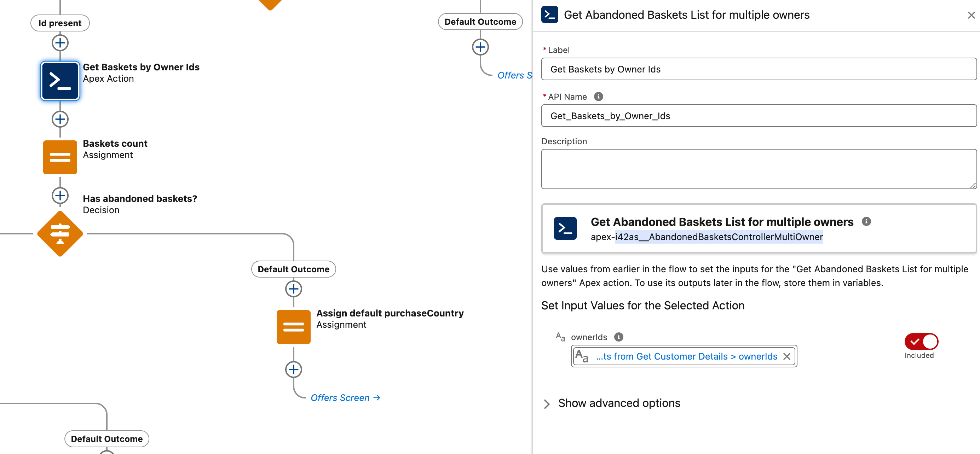980x454 pixels.
Task: Click the Label input field
Action: pyautogui.click(x=758, y=69)
